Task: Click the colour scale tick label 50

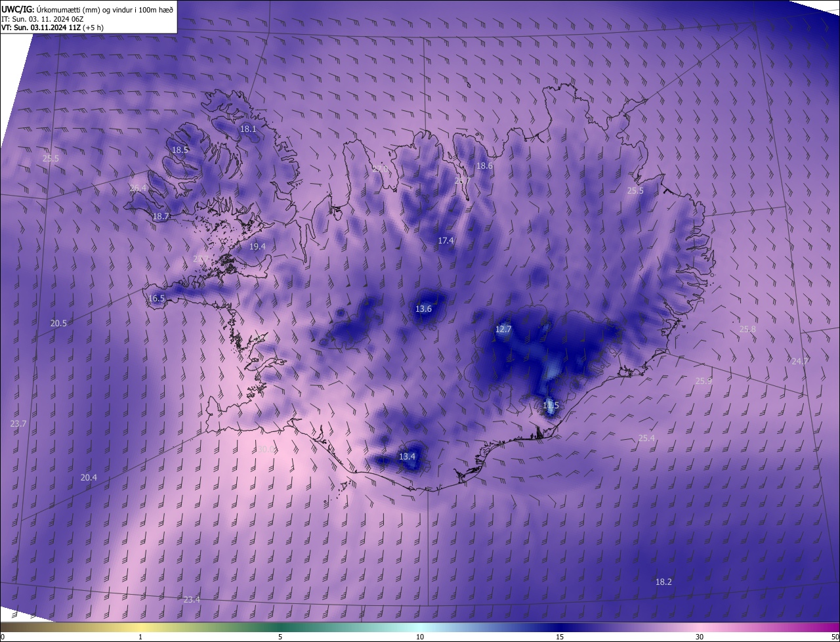Action: pyautogui.click(x=835, y=637)
